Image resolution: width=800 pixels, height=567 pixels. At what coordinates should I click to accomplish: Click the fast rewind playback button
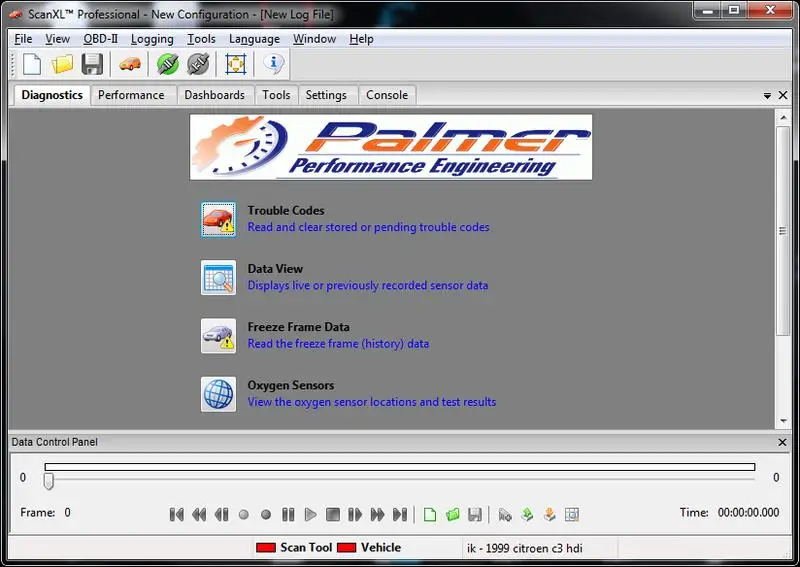199,514
